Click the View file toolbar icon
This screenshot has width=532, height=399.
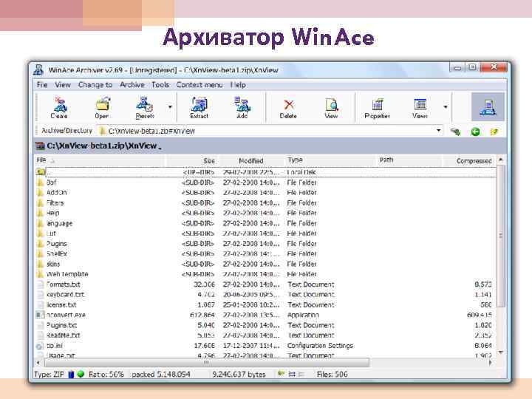[332, 108]
